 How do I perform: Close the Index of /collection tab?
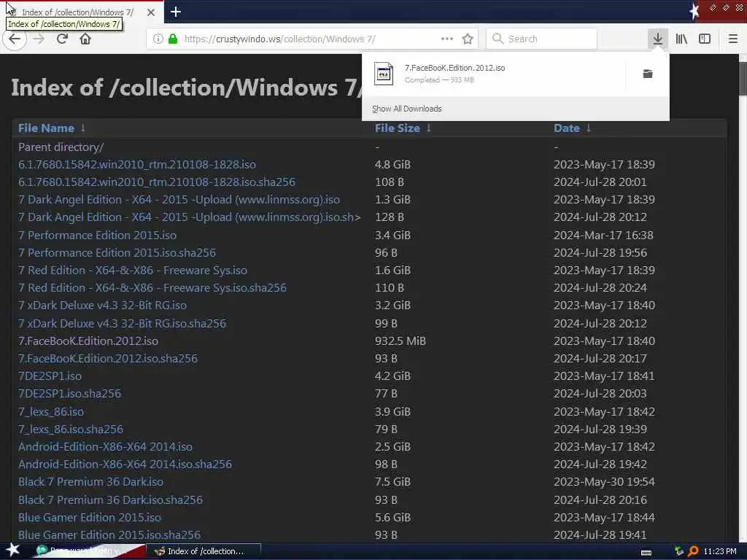151,12
